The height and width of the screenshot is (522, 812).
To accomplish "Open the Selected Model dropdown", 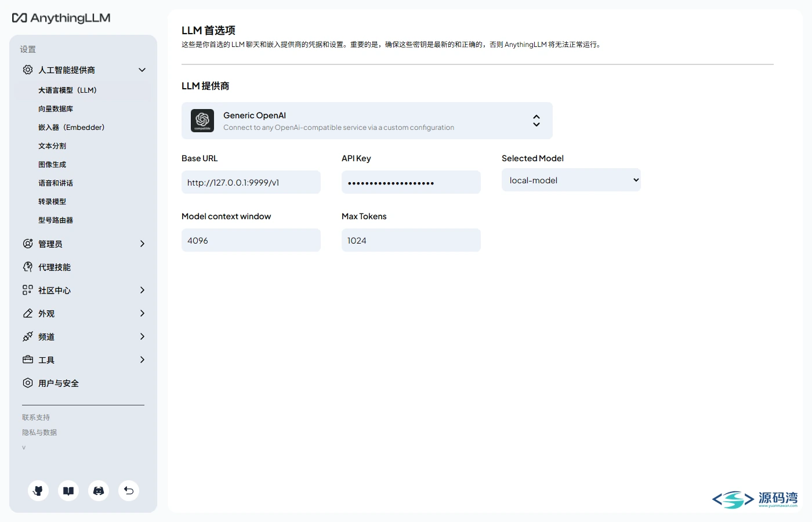I will click(x=571, y=180).
